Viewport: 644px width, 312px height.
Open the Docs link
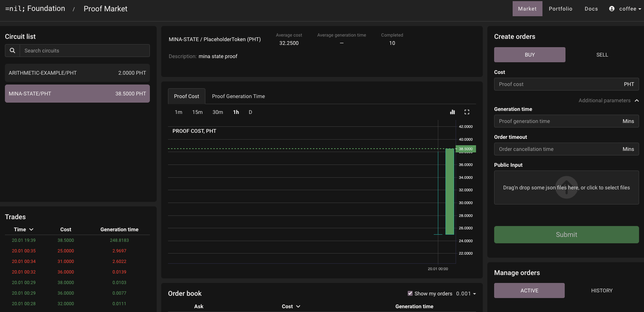coord(591,9)
